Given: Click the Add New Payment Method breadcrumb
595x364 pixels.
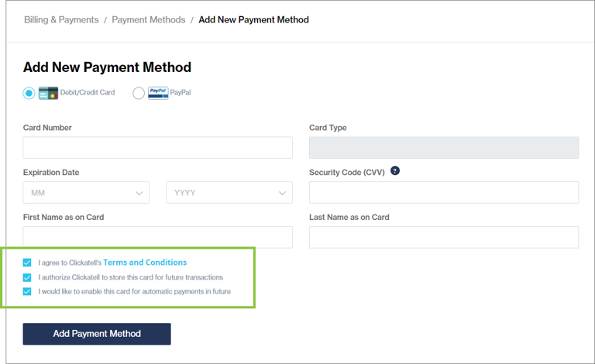Looking at the screenshot, I should tap(253, 19).
